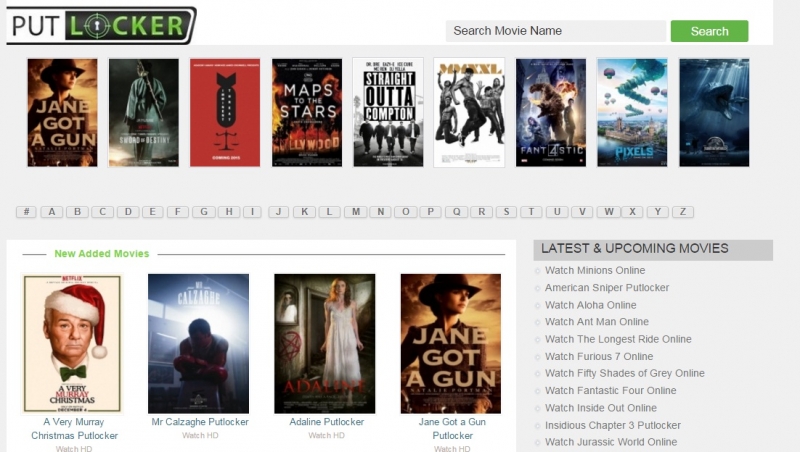Open the Maps to the Stars poster

(x=307, y=112)
